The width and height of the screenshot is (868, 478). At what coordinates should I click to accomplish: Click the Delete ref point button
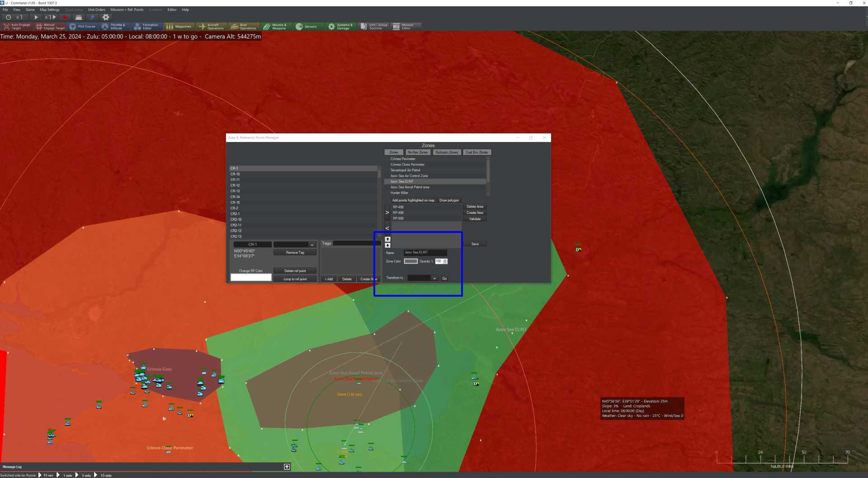pyautogui.click(x=295, y=271)
